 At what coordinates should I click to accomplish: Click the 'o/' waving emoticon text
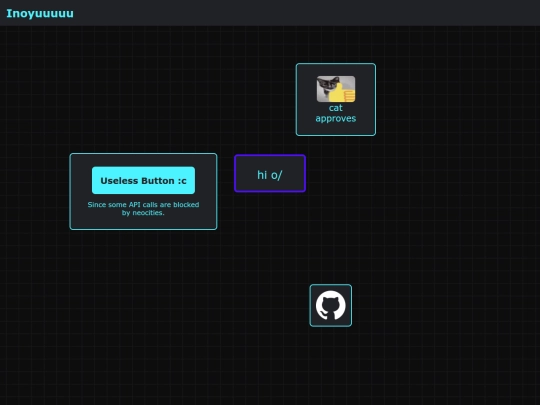(277, 175)
